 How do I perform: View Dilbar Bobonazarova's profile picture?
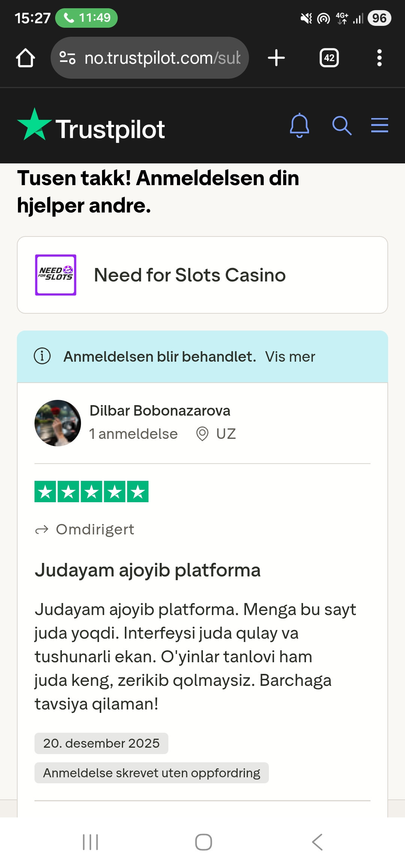[58, 423]
